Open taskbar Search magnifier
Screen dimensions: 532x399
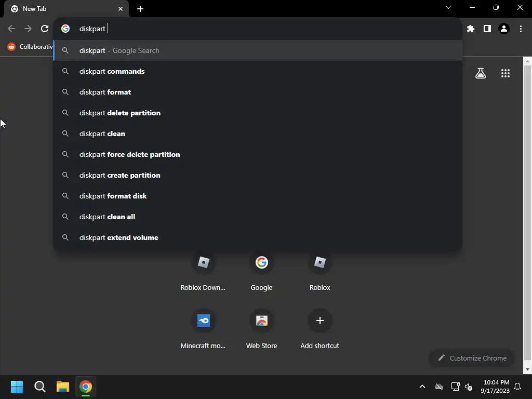pos(39,387)
